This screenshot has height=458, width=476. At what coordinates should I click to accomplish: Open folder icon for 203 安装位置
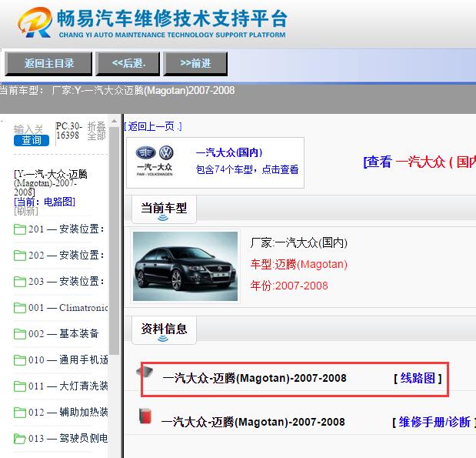click(20, 282)
